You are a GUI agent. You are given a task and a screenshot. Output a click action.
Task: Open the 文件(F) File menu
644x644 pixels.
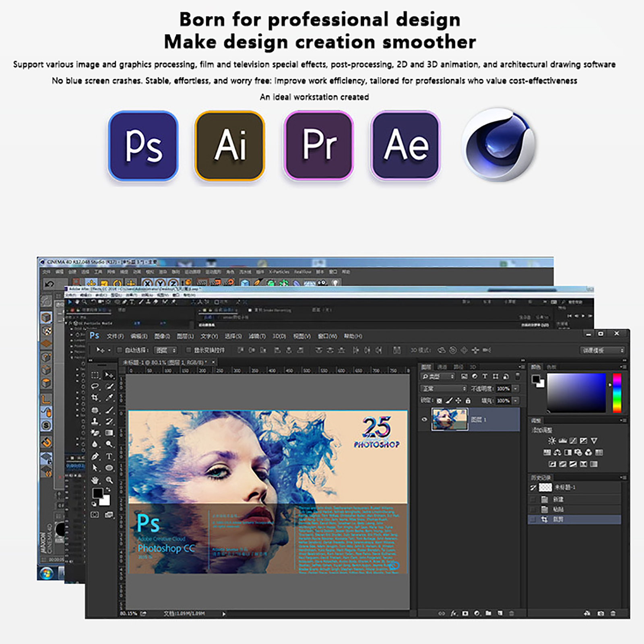tap(115, 336)
